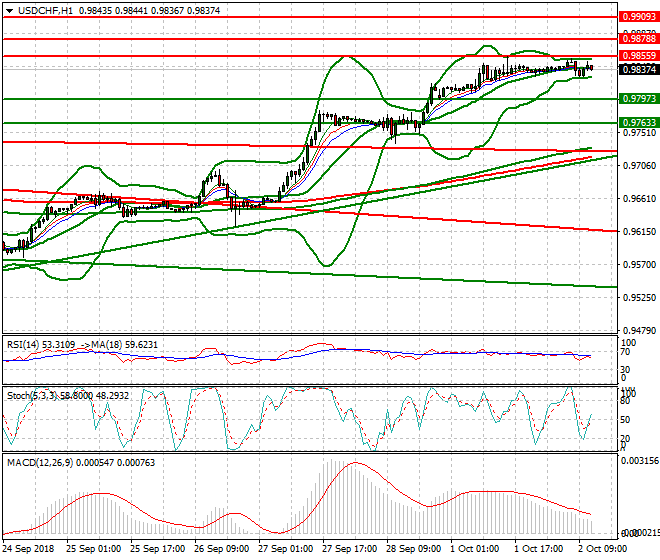The width and height of the screenshot is (660, 560).
Task: Click the 25 Sep 17:00 time axis label
Action: pyautogui.click(x=157, y=549)
